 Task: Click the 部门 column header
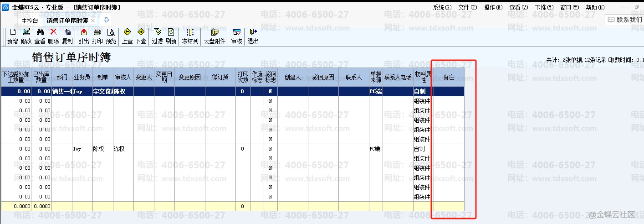(x=62, y=78)
